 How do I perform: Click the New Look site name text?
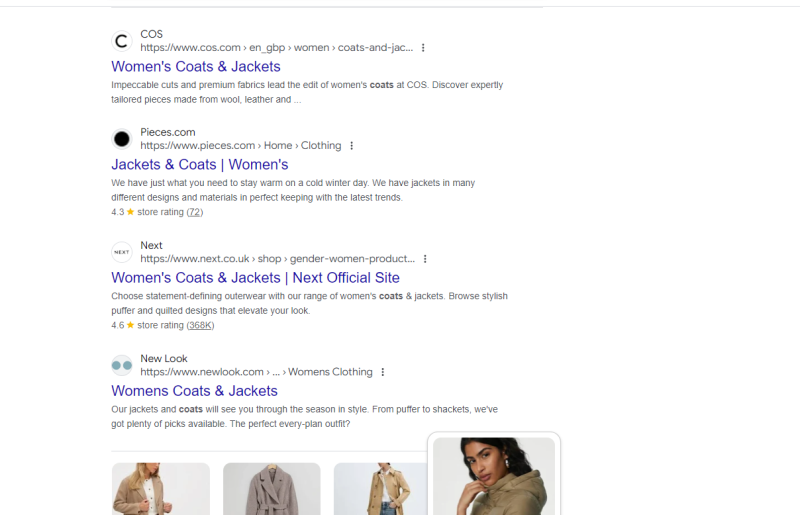(164, 359)
